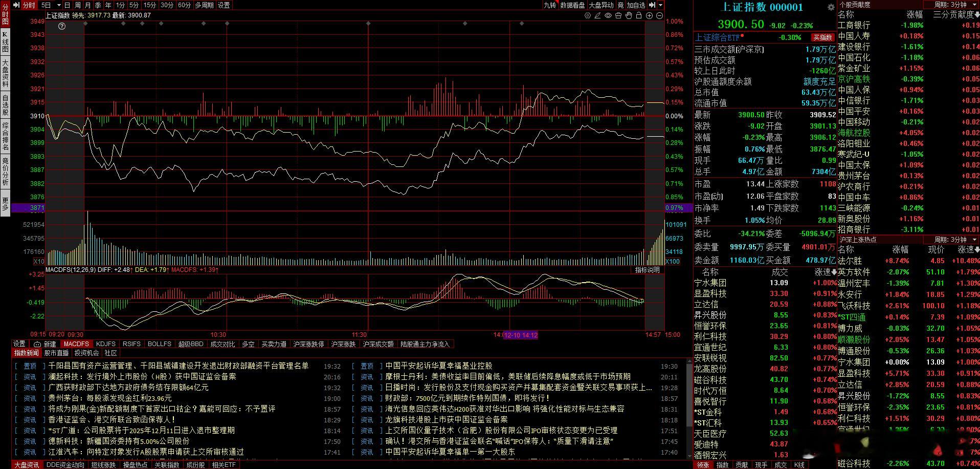
Task: Select the hand pan tool icon
Action: (x=629, y=15)
